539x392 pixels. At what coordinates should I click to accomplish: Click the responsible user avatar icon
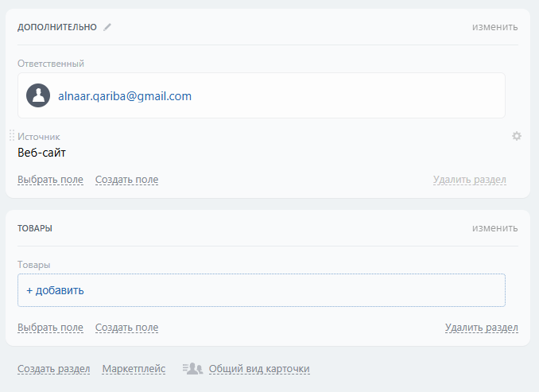tap(38, 96)
